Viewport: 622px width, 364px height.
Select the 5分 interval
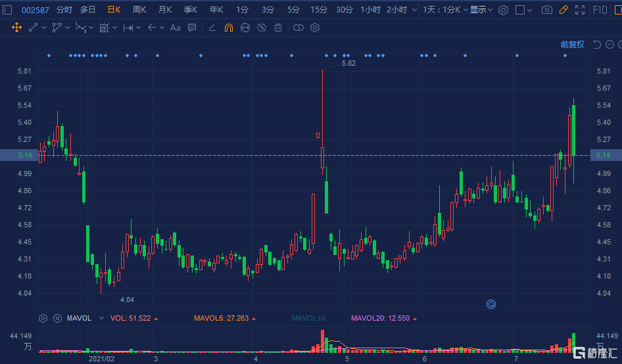(293, 9)
